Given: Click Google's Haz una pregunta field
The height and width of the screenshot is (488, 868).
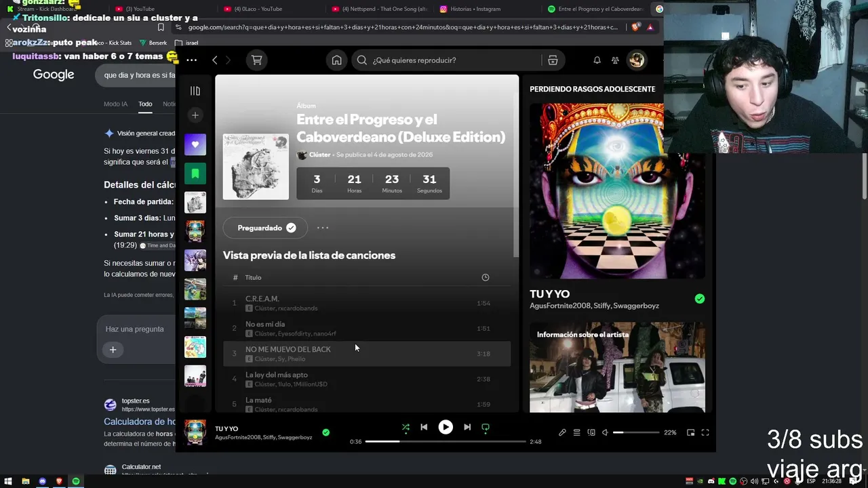Looking at the screenshot, I should [x=135, y=329].
